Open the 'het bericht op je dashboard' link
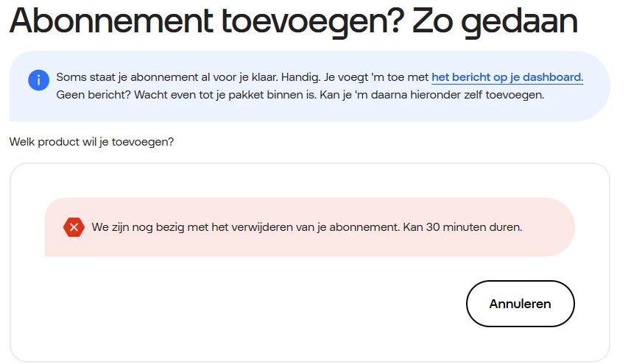The width and height of the screenshot is (631, 364). (x=507, y=77)
